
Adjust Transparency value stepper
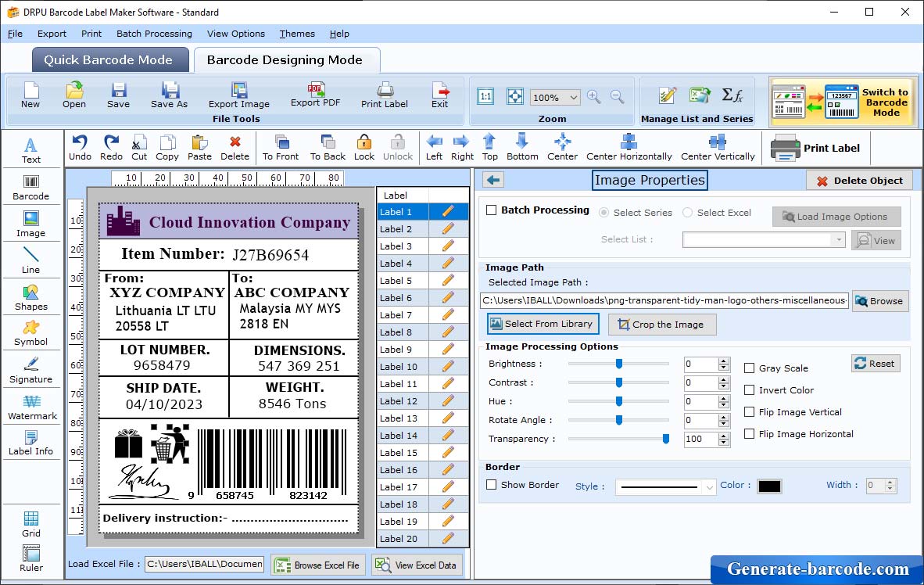(724, 439)
